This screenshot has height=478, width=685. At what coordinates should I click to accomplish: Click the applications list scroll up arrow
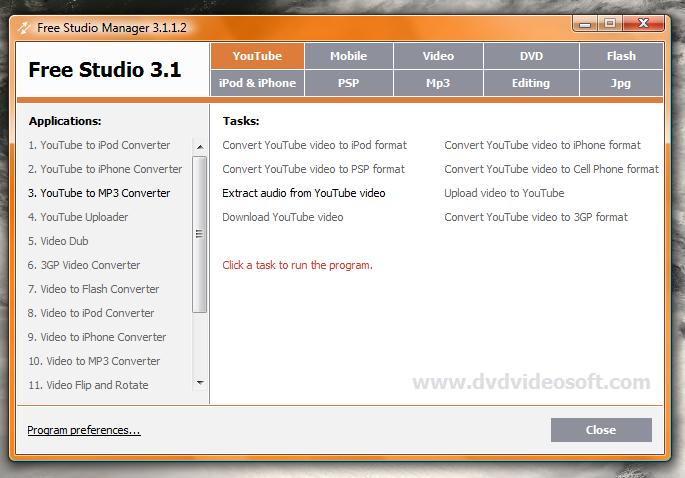click(x=200, y=147)
